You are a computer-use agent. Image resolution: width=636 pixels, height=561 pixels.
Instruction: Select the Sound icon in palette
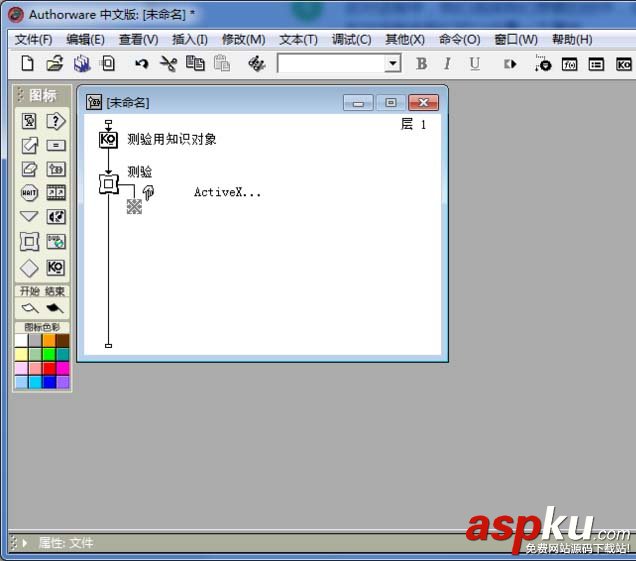click(x=56, y=217)
